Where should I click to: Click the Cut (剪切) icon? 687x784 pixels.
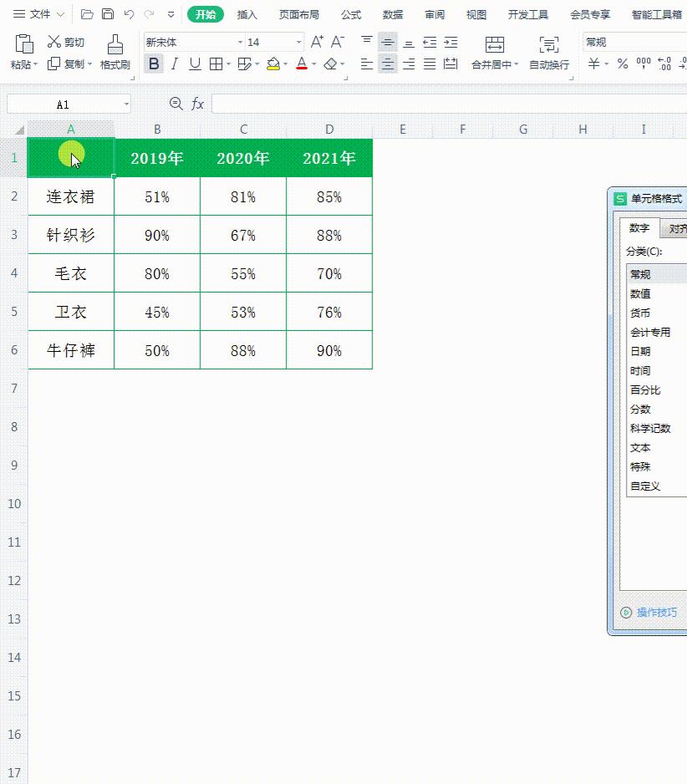point(53,42)
